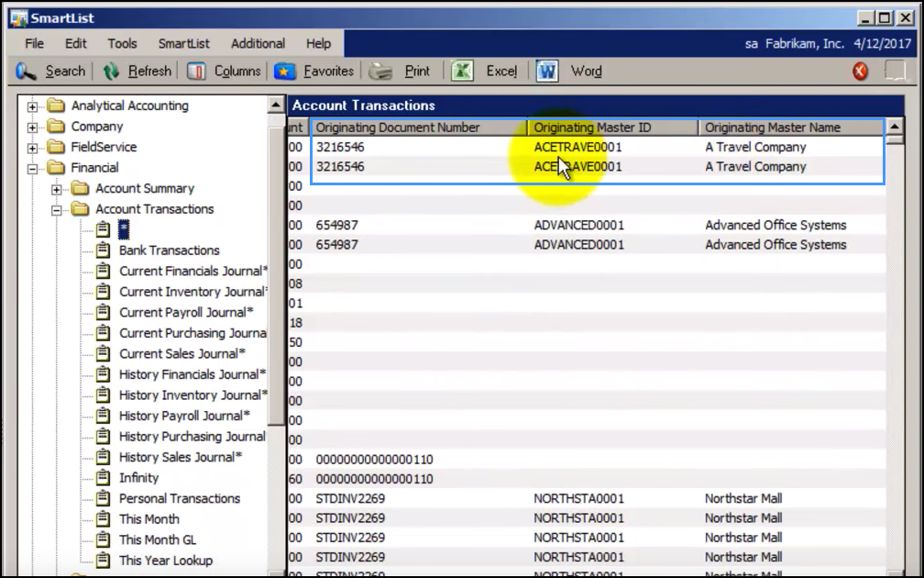The height and width of the screenshot is (578, 924).
Task: Click the clipboard icon next to Infinity
Action: 103,477
